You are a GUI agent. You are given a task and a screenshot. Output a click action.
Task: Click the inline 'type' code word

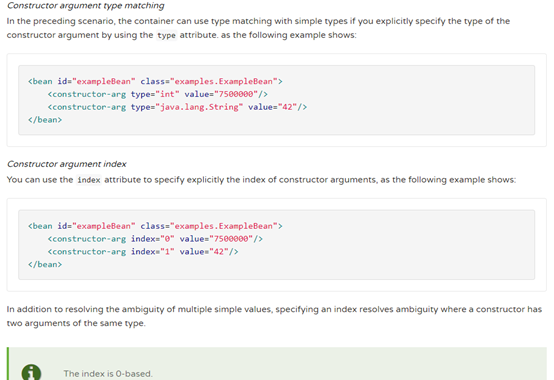[x=166, y=35]
